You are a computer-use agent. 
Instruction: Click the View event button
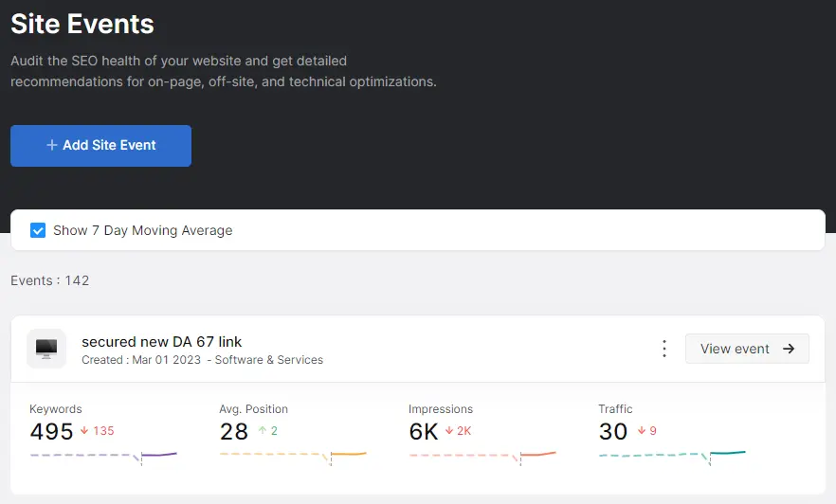coord(747,349)
